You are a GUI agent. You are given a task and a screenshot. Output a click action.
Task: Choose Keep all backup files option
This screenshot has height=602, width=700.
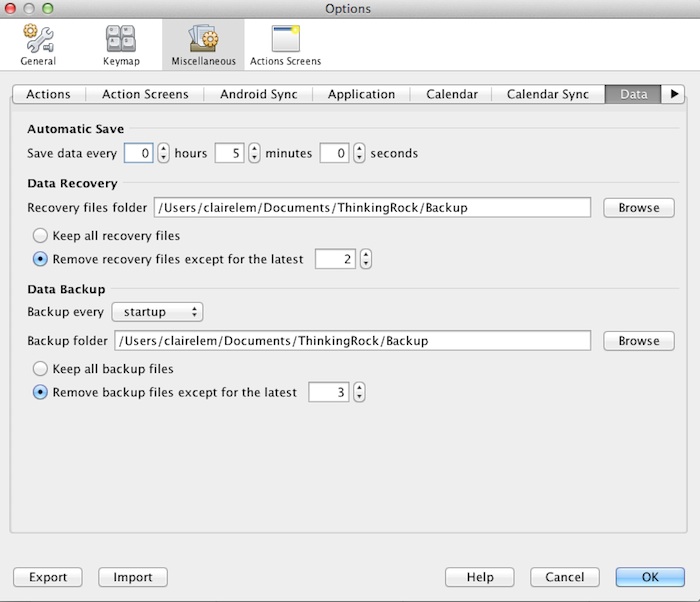click(41, 369)
